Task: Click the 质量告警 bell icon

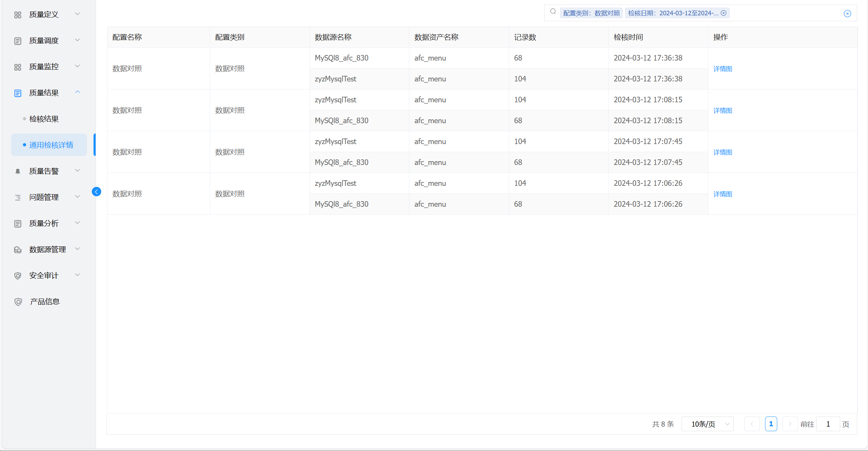Action: 18,171
